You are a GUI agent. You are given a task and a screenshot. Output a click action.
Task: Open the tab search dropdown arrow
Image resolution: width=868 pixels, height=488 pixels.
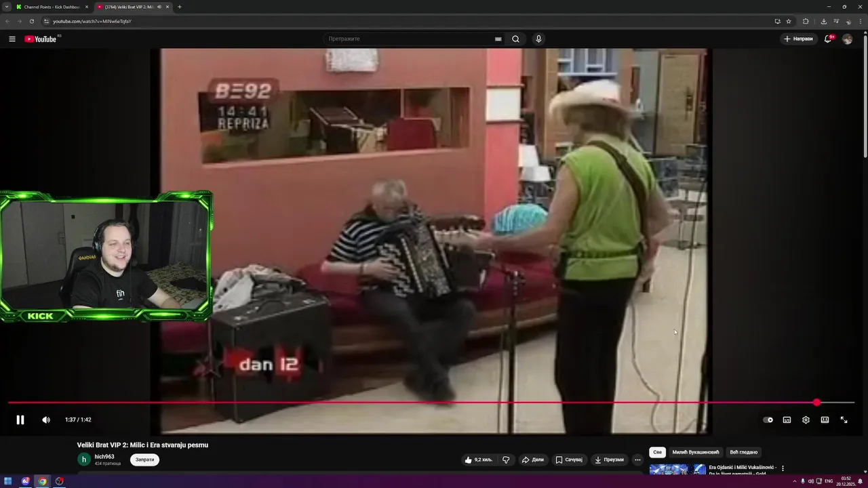7,7
